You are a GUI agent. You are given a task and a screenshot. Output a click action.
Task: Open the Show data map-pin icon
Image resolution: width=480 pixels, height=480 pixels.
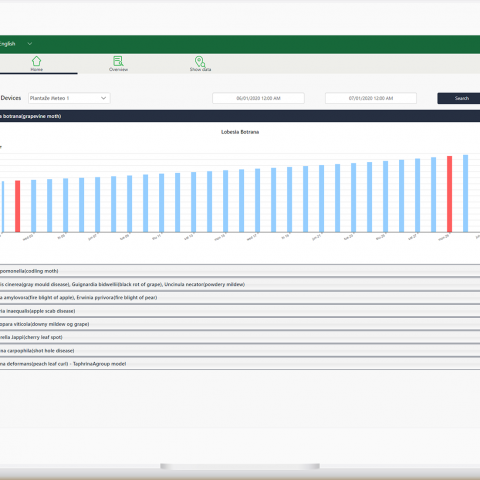(x=200, y=61)
